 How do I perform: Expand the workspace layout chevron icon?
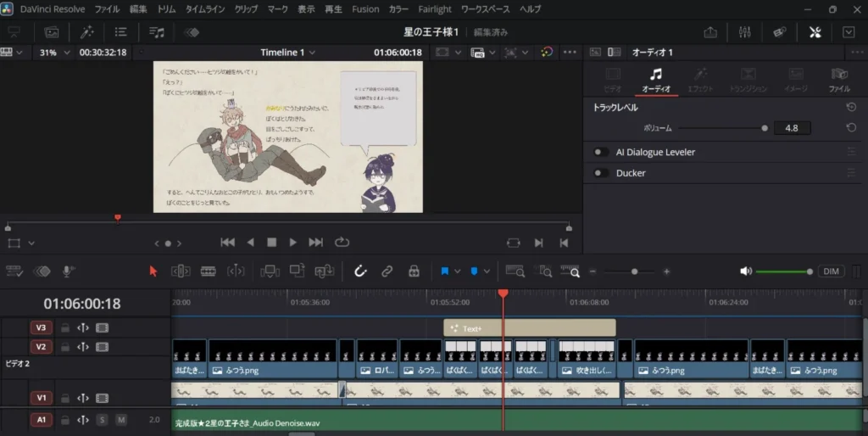pyautogui.click(x=849, y=32)
